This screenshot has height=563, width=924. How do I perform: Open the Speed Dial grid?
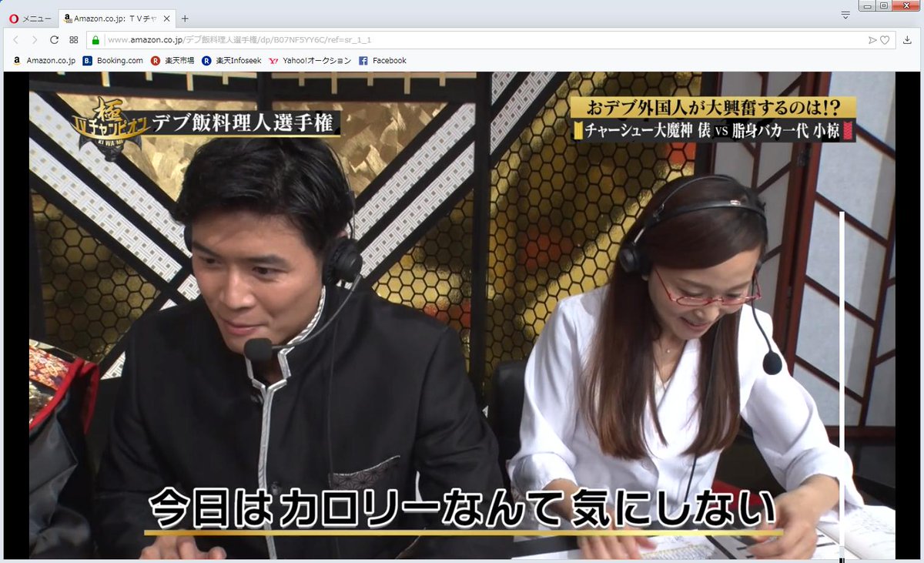click(74, 40)
